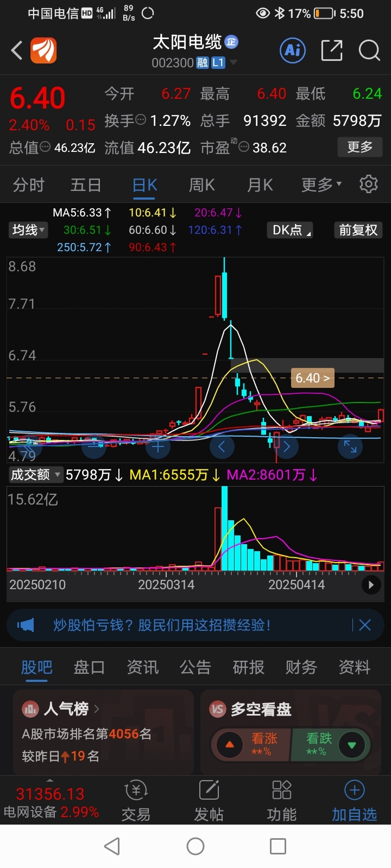This screenshot has width=391, height=868.
Task: Tap the 20250314 date marker
Action: click(x=166, y=585)
